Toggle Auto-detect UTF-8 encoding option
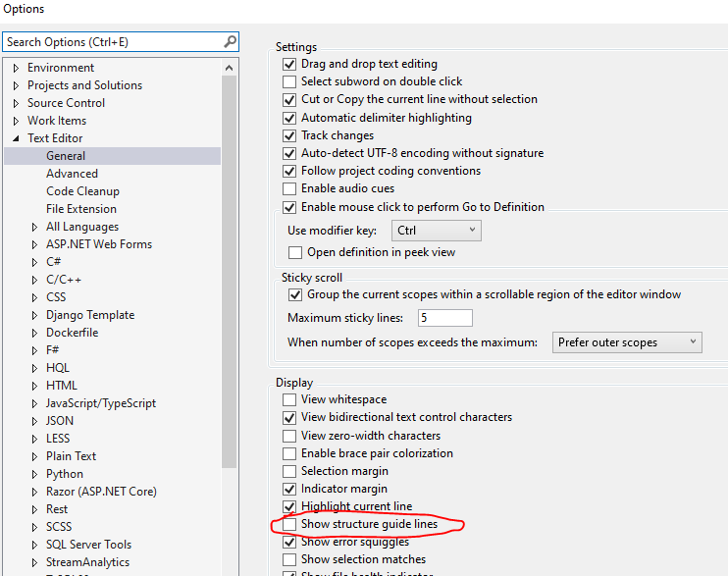The image size is (728, 576). (x=289, y=153)
